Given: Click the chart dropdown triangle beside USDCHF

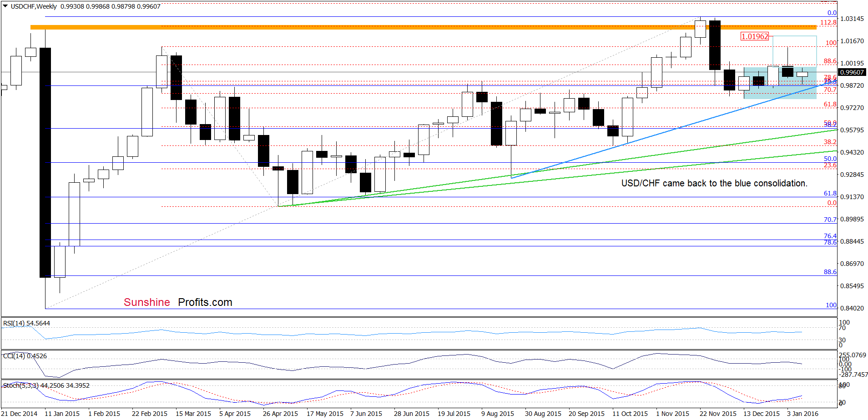Looking at the screenshot, I should 5,6.
